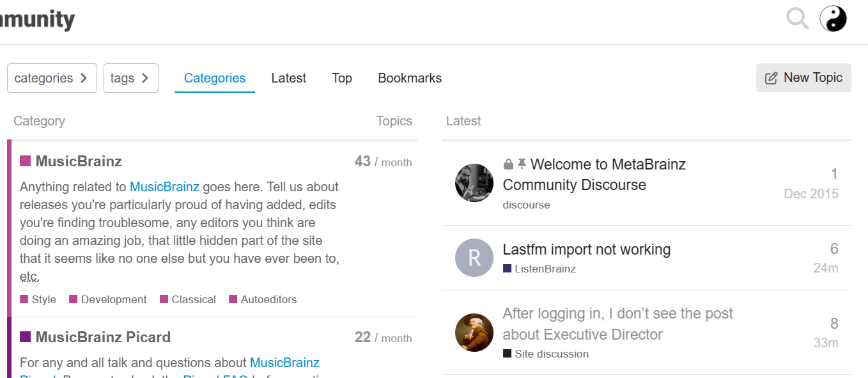Image resolution: width=868 pixels, height=378 pixels.
Task: Open the MusicBrainz Picard category
Action: (x=103, y=337)
